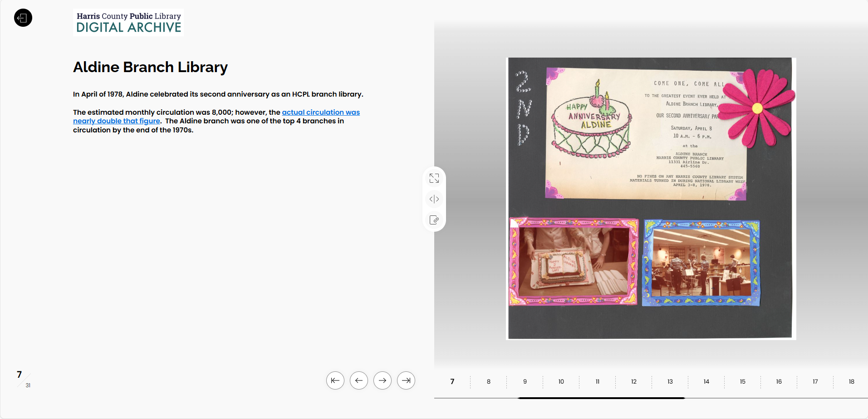Select slide 15 in the timeline
Screen dimensions: 868x419
coord(743,382)
